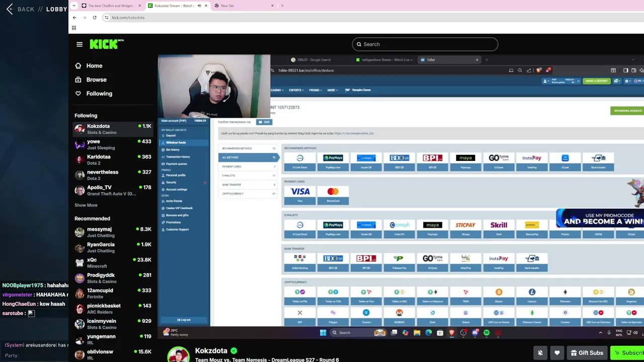Viewport: 644px width, 362px height.
Task: Open nevertheless channel in Following list
Action: 113,175
